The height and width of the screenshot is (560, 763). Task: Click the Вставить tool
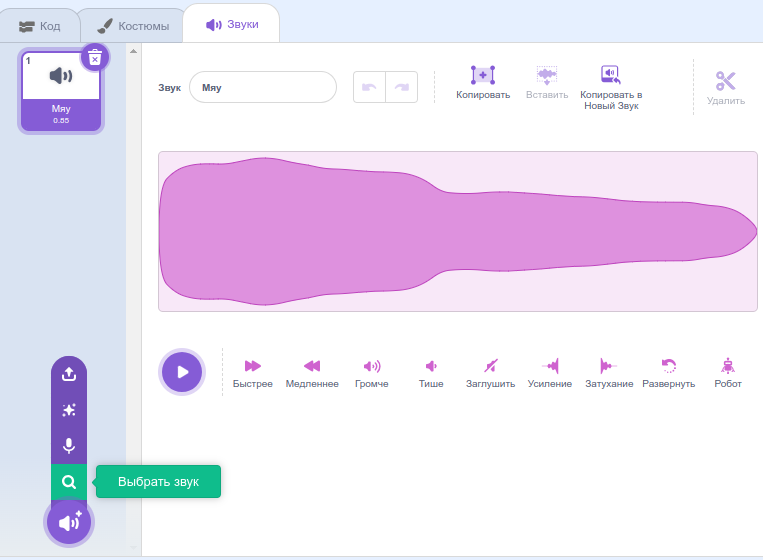[x=547, y=82]
